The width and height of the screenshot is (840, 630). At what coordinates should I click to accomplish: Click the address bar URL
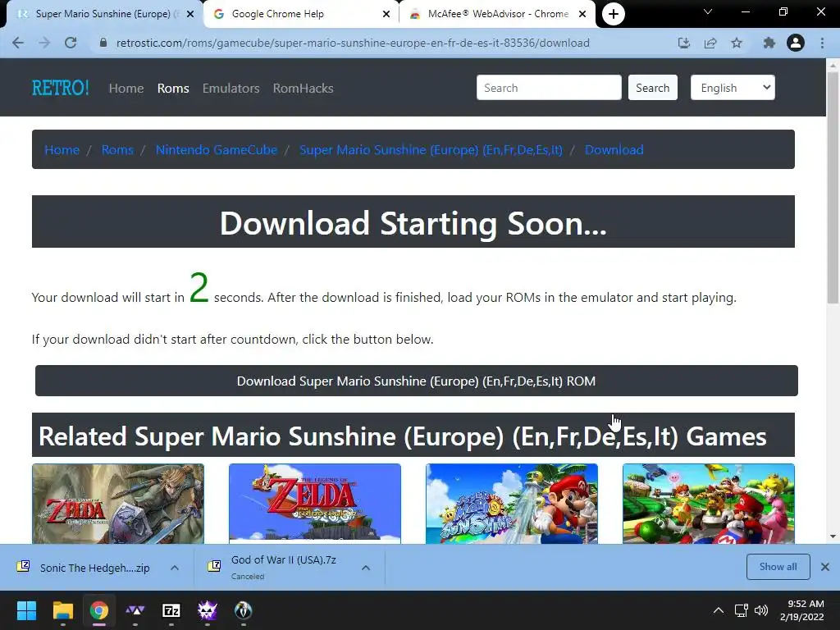[x=353, y=43]
